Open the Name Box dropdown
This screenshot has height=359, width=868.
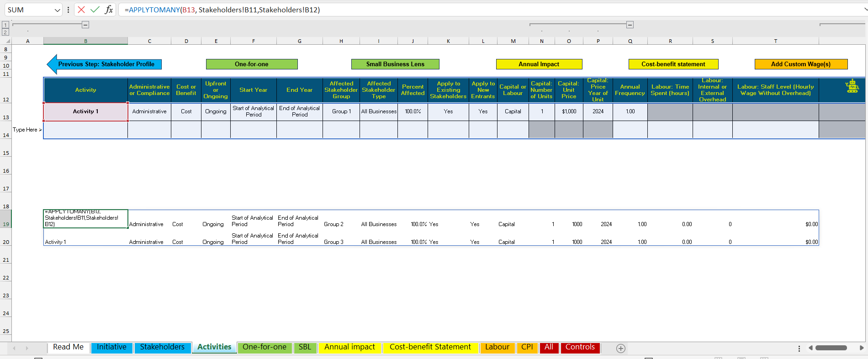(57, 10)
